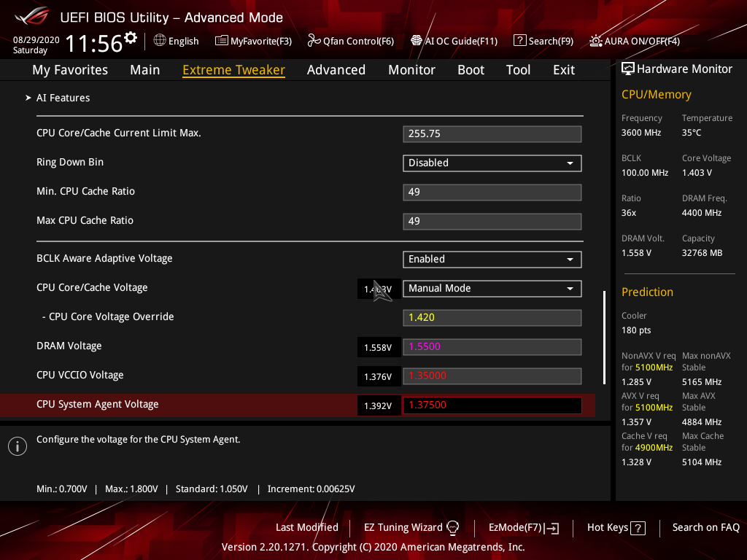Open clock settings gear icon
This screenshot has width=747, height=560.
pyautogui.click(x=131, y=37)
